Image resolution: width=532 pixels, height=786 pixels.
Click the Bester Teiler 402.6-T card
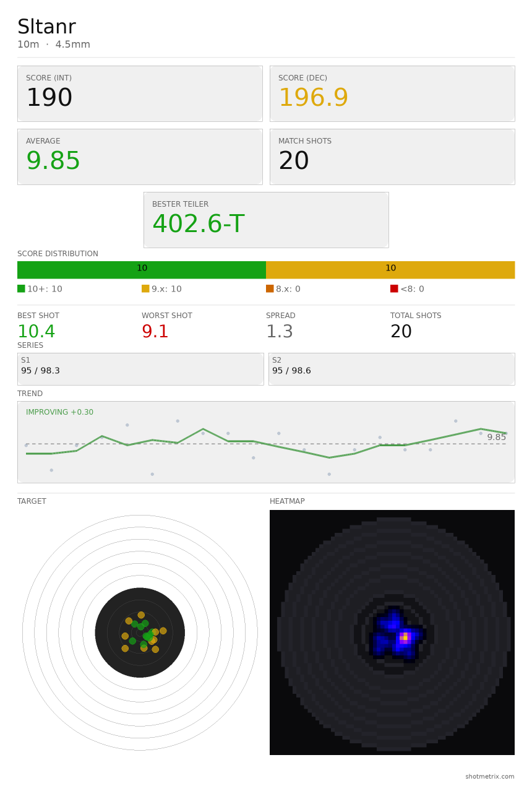[266, 220]
